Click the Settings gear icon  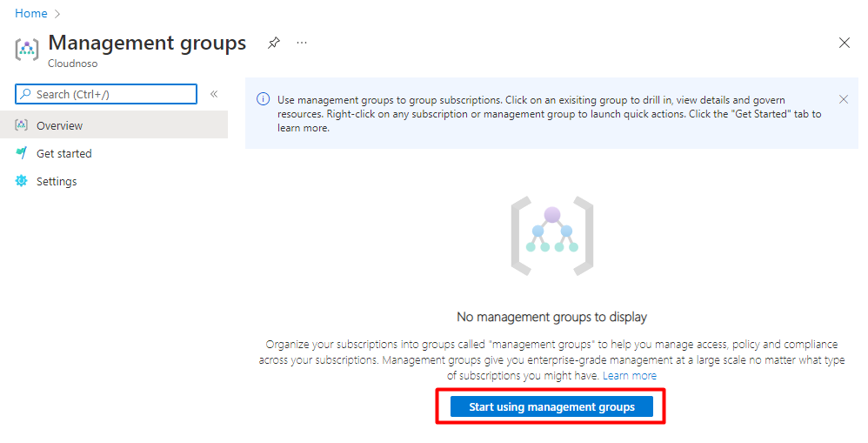click(x=22, y=181)
